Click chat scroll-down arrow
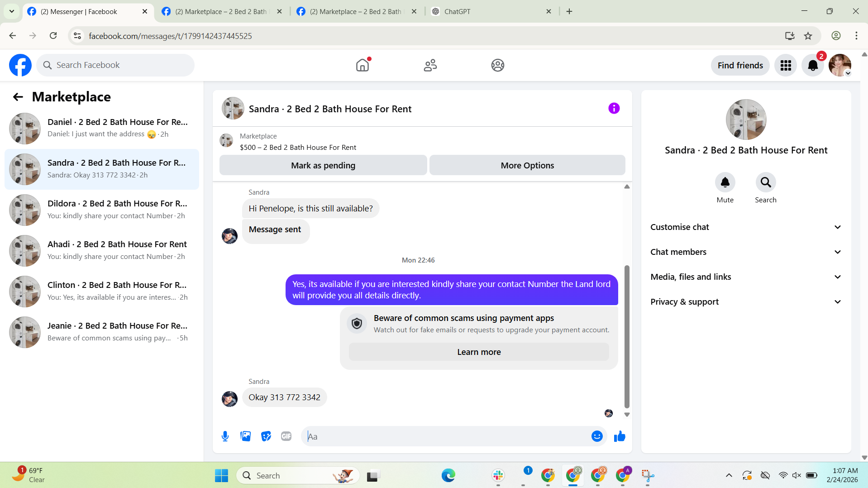The height and width of the screenshot is (488, 868). (x=627, y=415)
